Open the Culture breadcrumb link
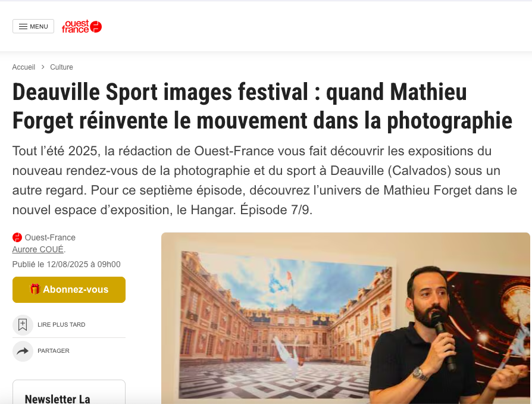 point(61,67)
